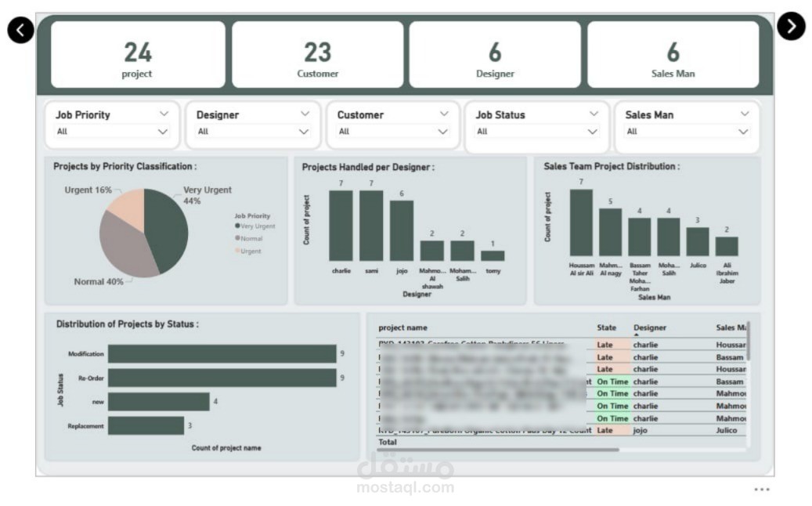The height and width of the screenshot is (506, 812).
Task: Click the Normal legend marker
Action: pyautogui.click(x=237, y=238)
